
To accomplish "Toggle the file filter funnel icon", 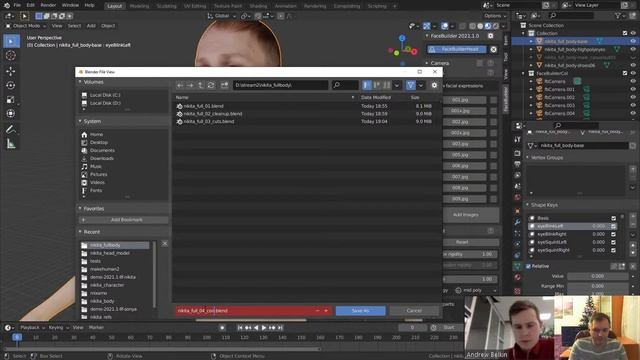I will tap(411, 85).
